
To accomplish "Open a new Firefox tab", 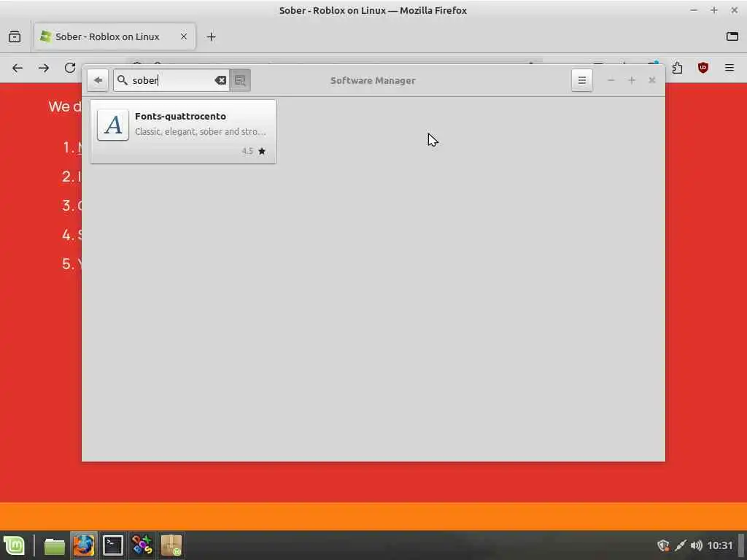I will pos(211,36).
